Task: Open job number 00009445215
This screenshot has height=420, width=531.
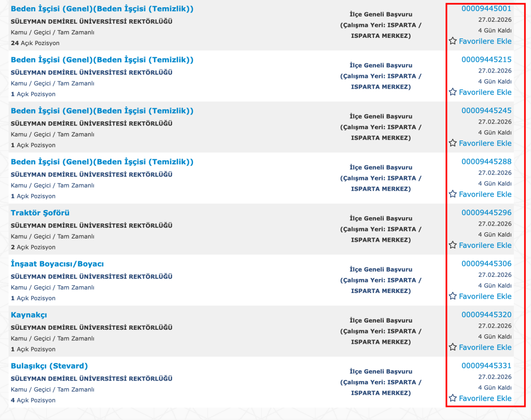Action: pos(486,60)
